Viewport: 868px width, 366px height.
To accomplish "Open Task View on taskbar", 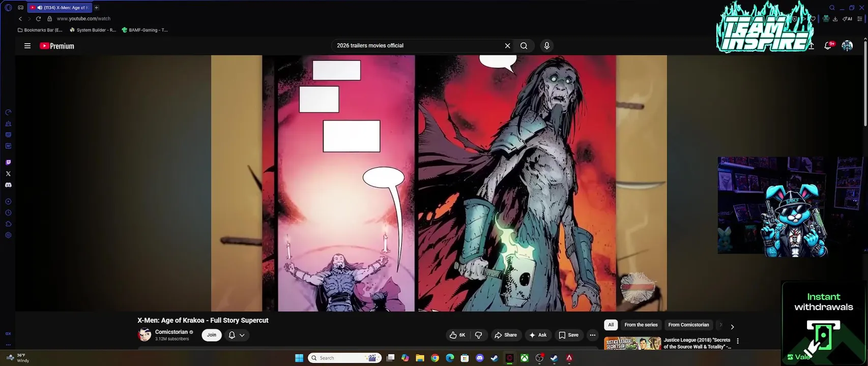I will (390, 358).
